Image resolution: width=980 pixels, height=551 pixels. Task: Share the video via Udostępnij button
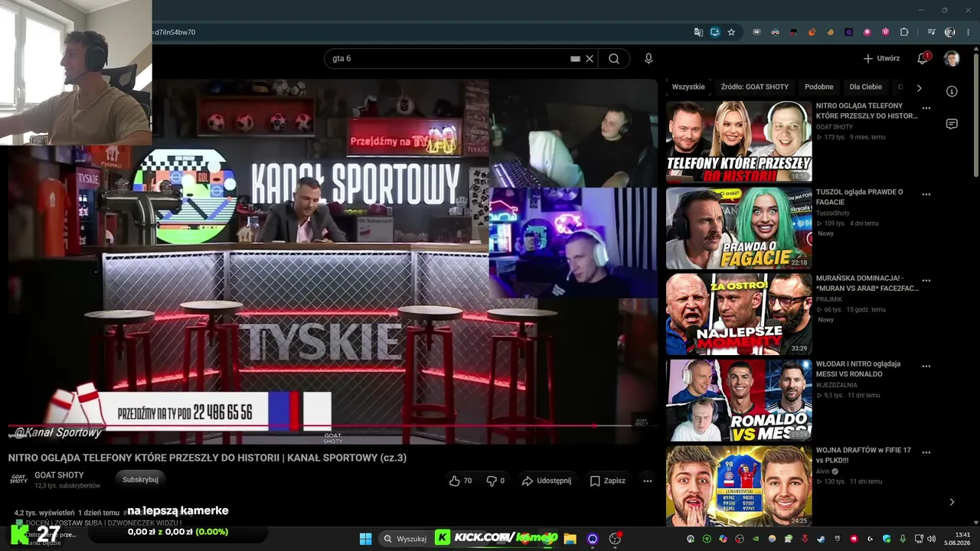[547, 481]
